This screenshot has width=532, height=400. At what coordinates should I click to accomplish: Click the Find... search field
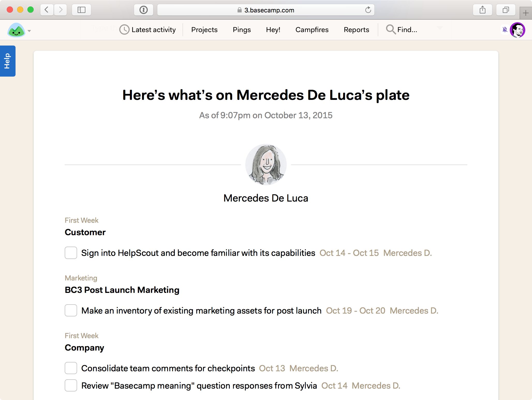point(407,30)
